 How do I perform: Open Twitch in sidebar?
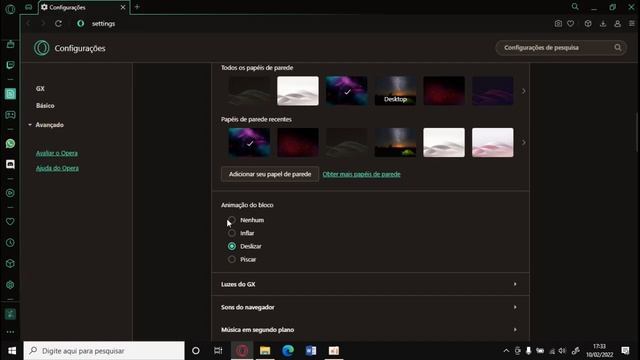(x=10, y=65)
